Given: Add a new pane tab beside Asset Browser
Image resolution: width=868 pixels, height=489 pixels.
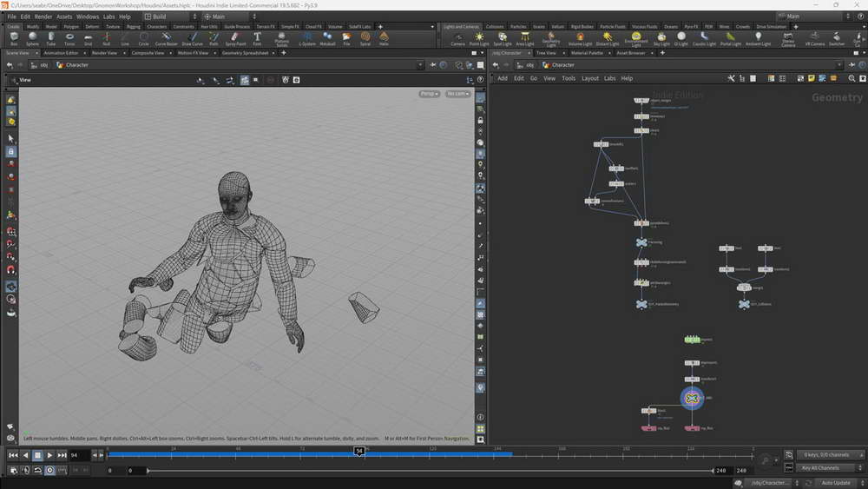Looking at the screenshot, I should [x=662, y=53].
